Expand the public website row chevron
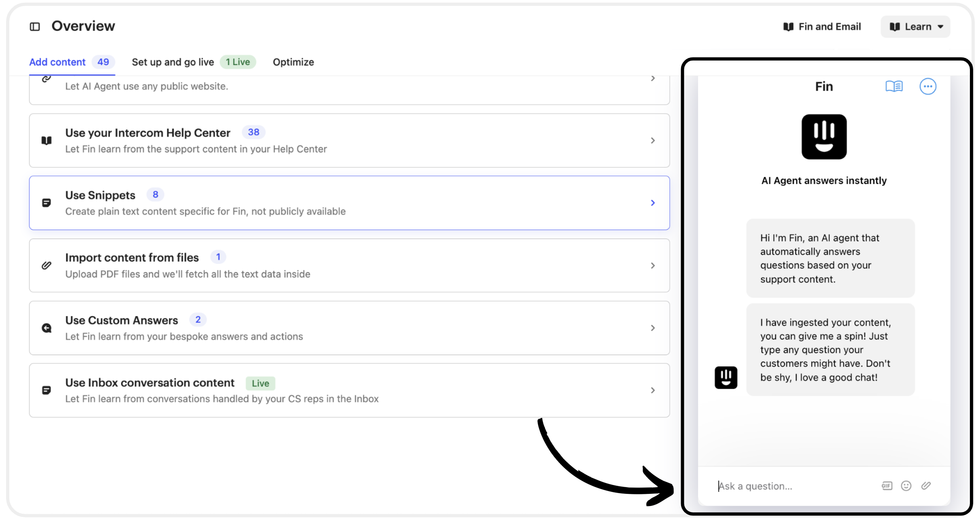This screenshot has width=980, height=523. [653, 78]
